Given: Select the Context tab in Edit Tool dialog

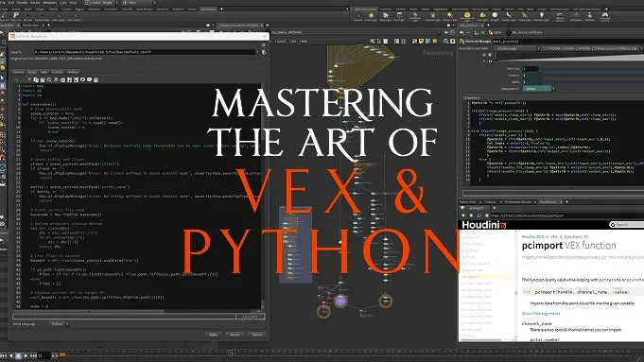Looking at the screenshot, I should click(x=57, y=72).
